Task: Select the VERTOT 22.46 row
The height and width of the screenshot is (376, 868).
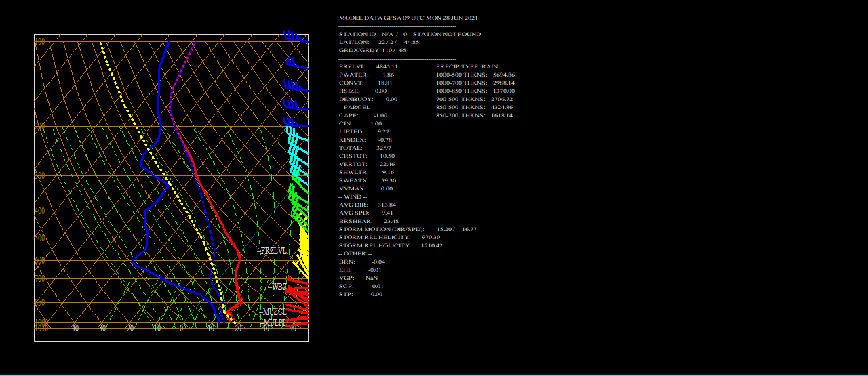Action: pyautogui.click(x=367, y=164)
